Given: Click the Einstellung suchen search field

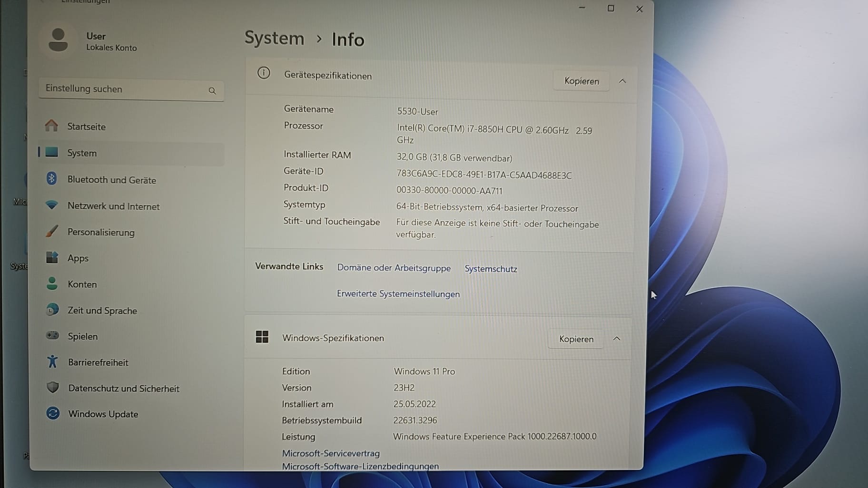Looking at the screenshot, I should click(131, 89).
